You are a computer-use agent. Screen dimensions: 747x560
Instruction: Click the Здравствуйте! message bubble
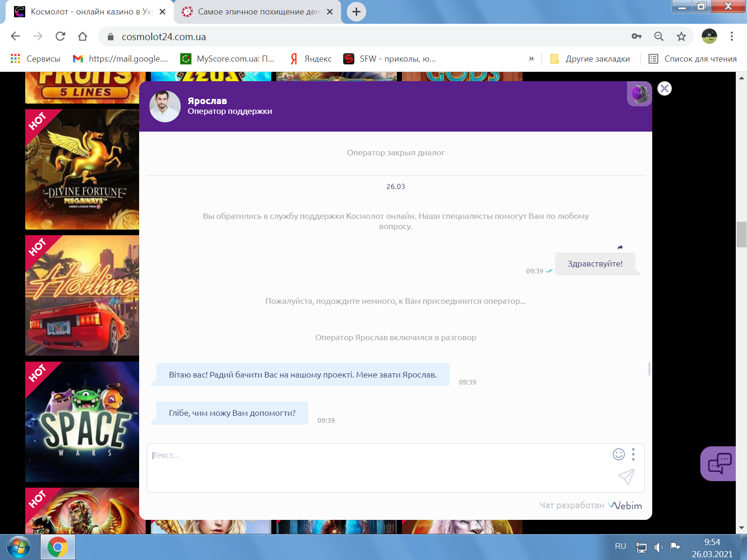[595, 264]
